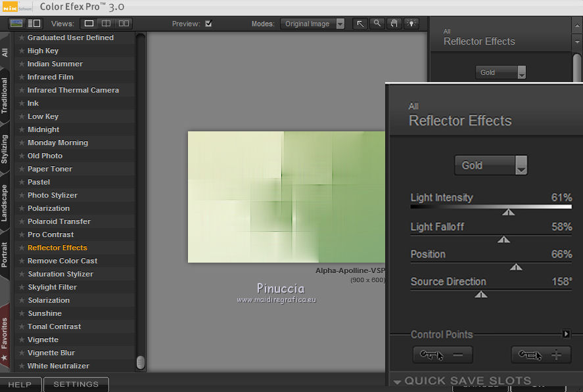Adjust the Position slider handle
The height and width of the screenshot is (392, 583).
click(516, 267)
